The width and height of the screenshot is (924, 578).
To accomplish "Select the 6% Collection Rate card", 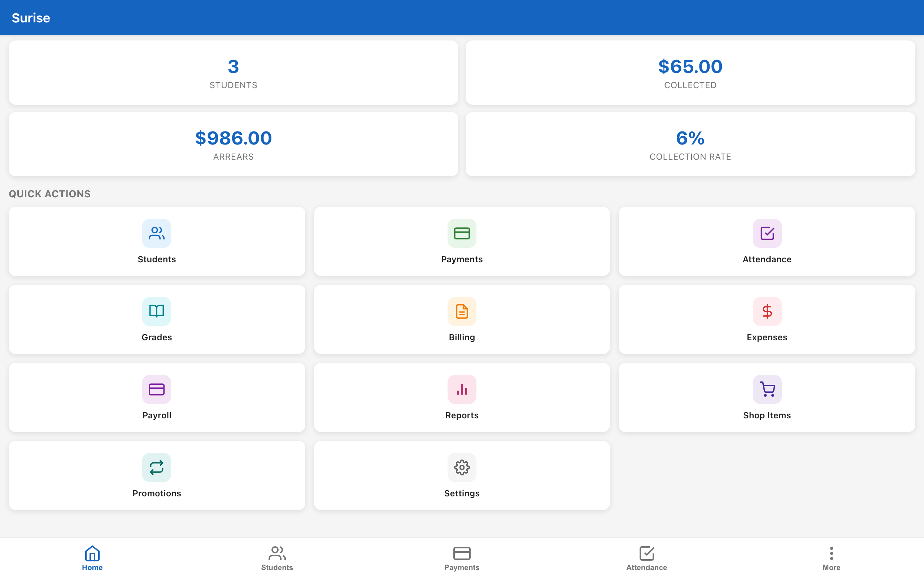I will [x=690, y=144].
